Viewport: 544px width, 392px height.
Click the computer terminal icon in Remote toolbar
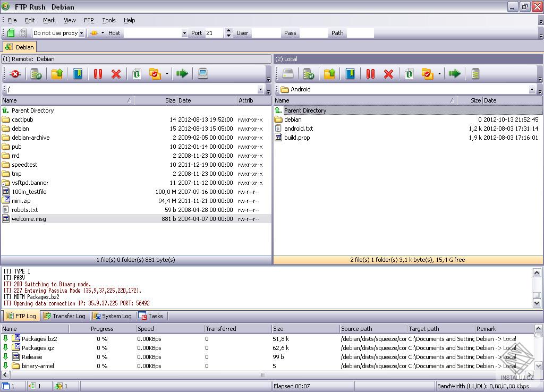[x=203, y=74]
